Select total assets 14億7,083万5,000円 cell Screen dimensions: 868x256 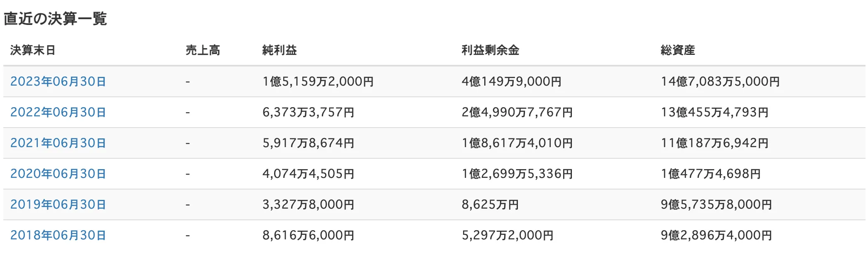tap(721, 81)
